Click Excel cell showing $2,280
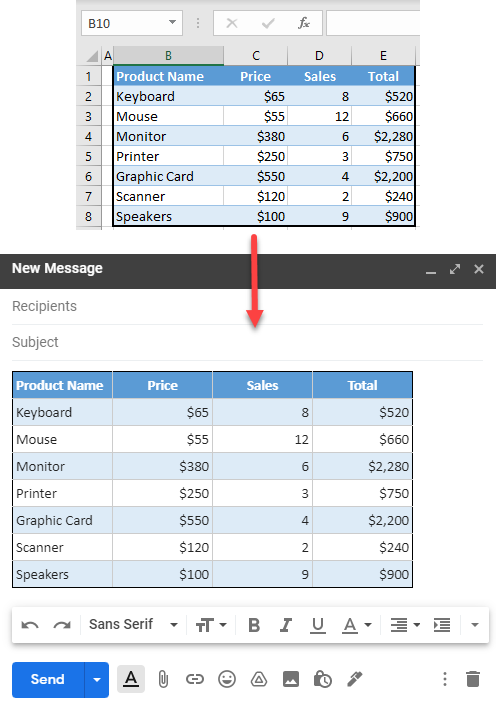Image resolution: width=496 pixels, height=701 pixels. [383, 136]
